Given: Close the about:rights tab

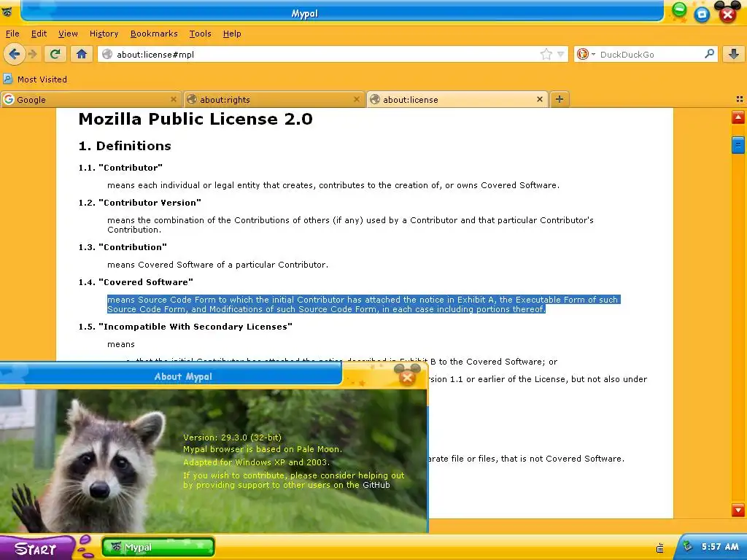Looking at the screenshot, I should pos(356,99).
